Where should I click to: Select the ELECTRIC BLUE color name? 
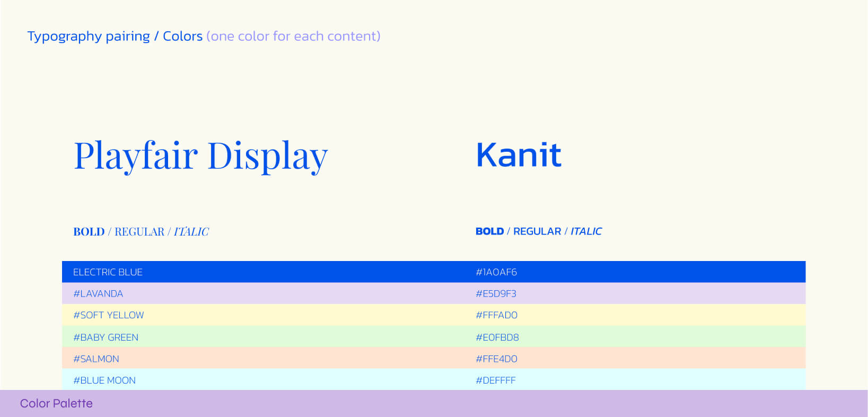coord(108,272)
